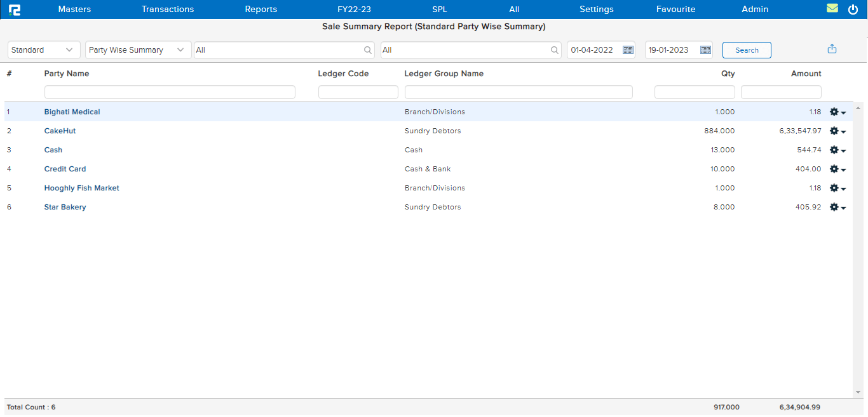Viewport: 868px width, 417px height.
Task: Open the Hooghly Fish Market party link
Action: (x=81, y=189)
